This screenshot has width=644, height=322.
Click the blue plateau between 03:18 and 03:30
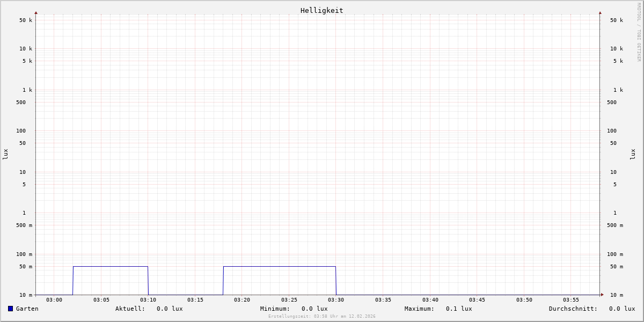(280, 266)
